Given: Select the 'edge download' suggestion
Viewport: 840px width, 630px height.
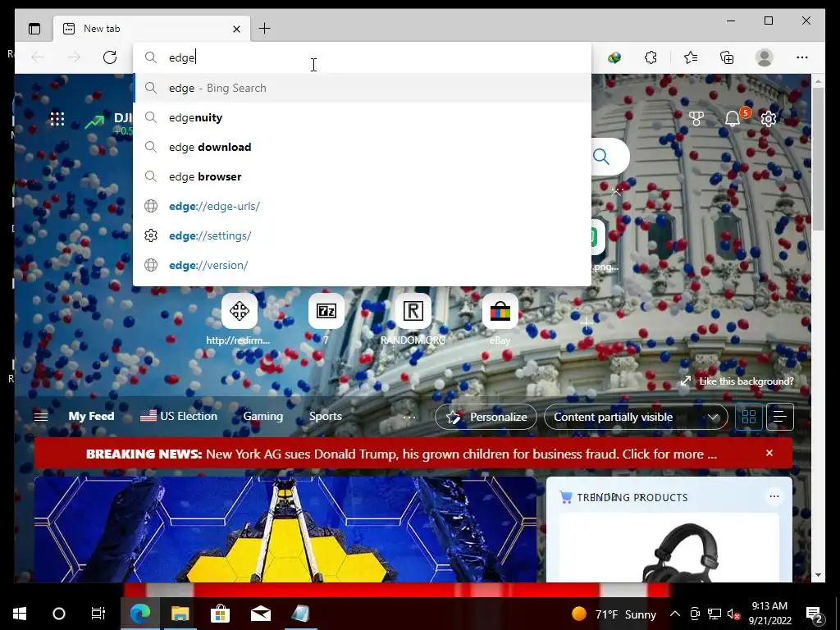Looking at the screenshot, I should (x=362, y=147).
